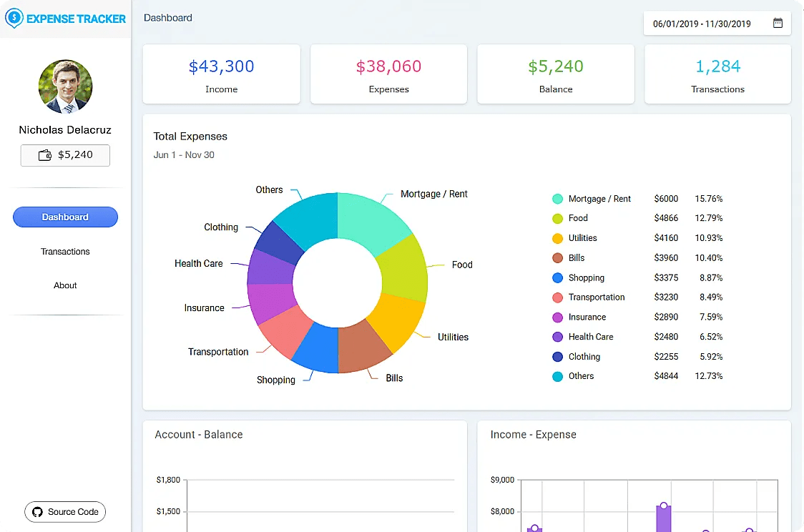This screenshot has height=532, width=804.
Task: Expand the Total Expenses chart panel
Action: tap(190, 136)
